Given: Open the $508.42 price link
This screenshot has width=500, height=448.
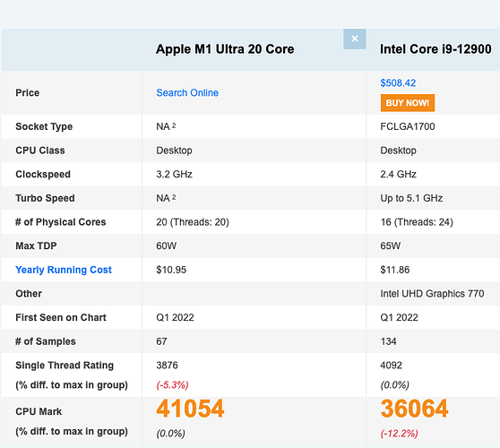Looking at the screenshot, I should (x=398, y=83).
